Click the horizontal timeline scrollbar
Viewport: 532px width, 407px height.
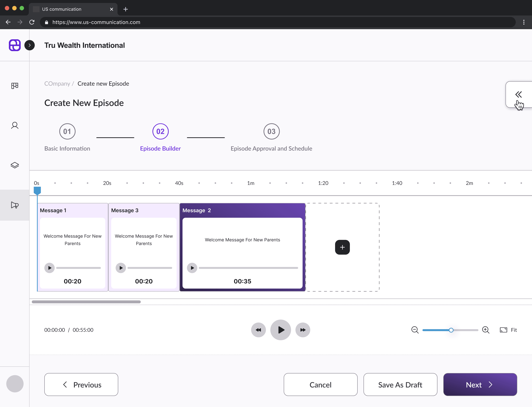pyautogui.click(x=86, y=302)
